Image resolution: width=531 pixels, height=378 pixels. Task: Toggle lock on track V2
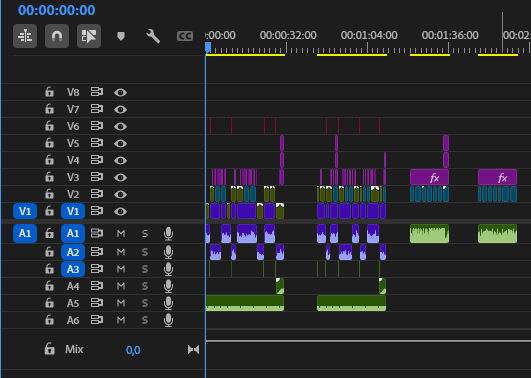49,194
